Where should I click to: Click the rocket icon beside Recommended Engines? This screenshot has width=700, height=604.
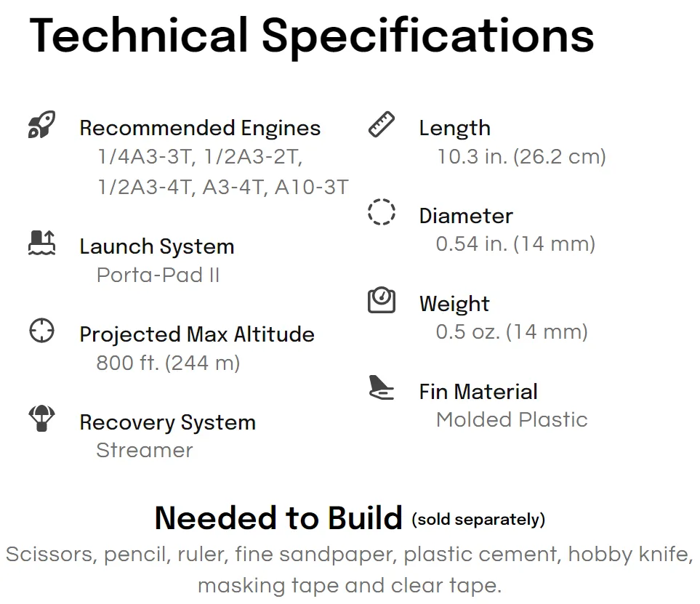pos(41,124)
